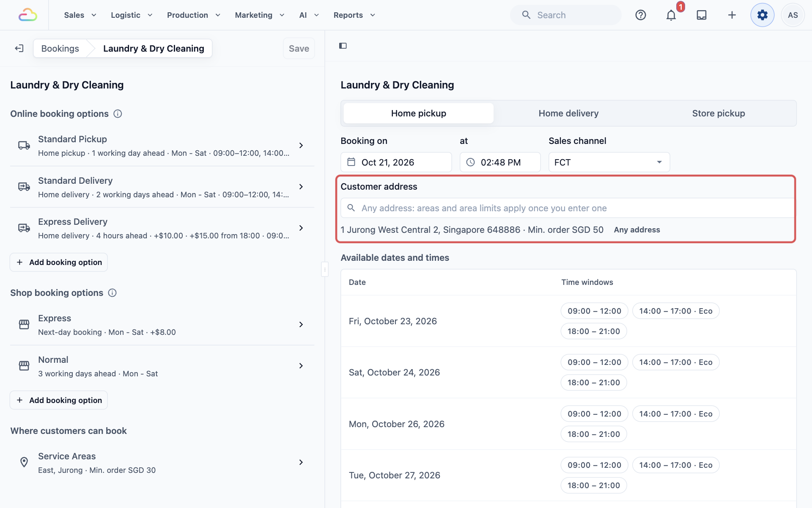812x508 pixels.
Task: Click the calendar icon in Booking on field
Action: (351, 162)
